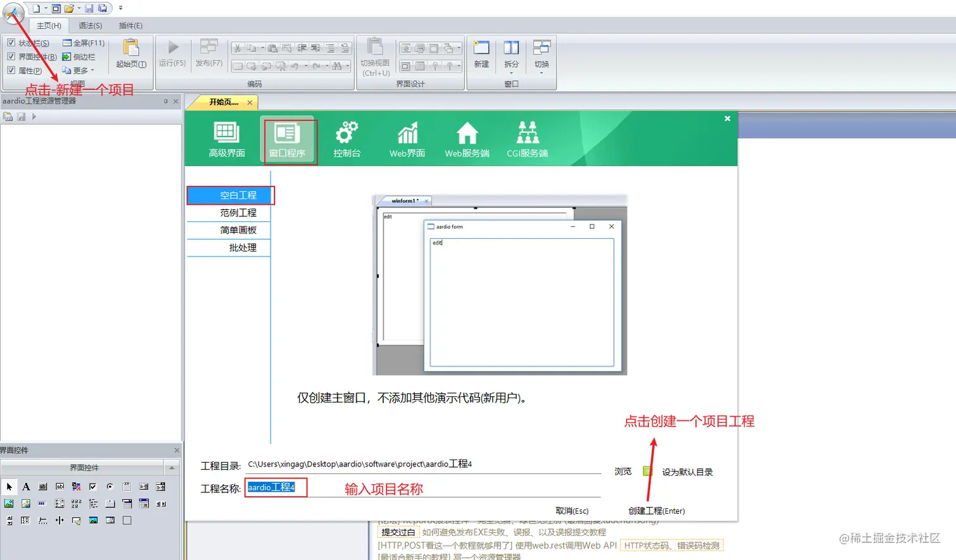Select the 高级界面 project type icon
This screenshot has height=560, width=956.
coord(226,140)
